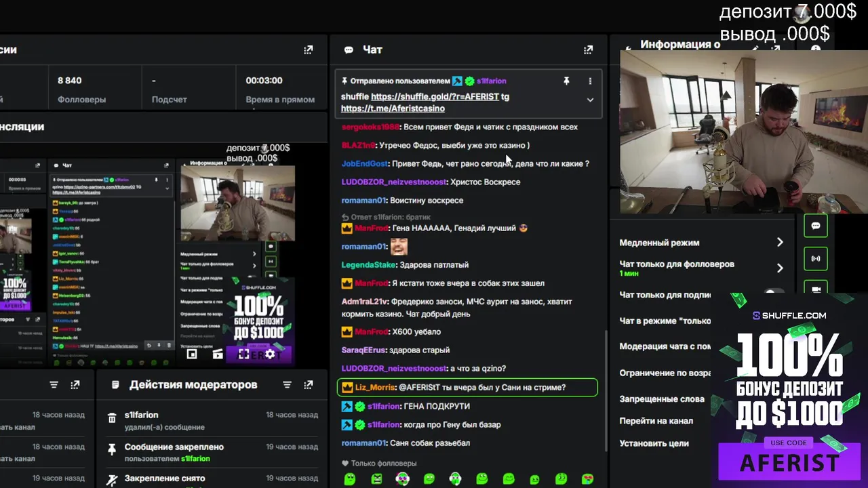Click settings gear in nested stream preview
868x488 pixels.
(270, 354)
